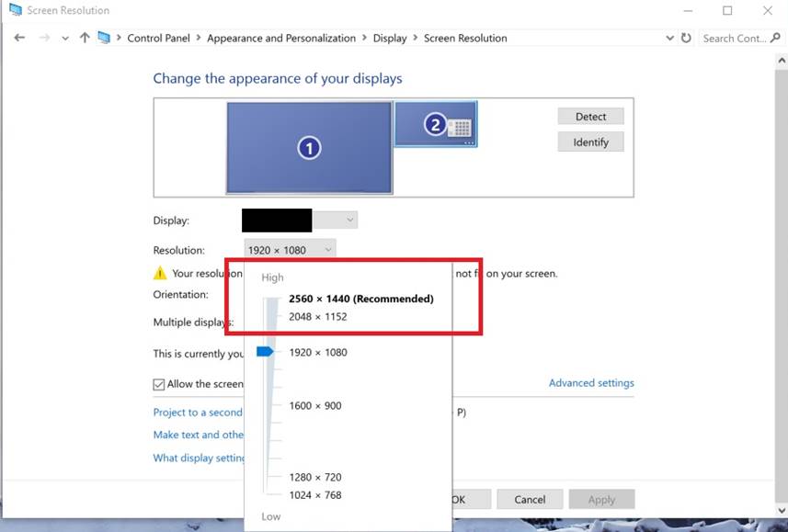Click the Search Control Panel field
This screenshot has width=788, height=532.
[732, 38]
